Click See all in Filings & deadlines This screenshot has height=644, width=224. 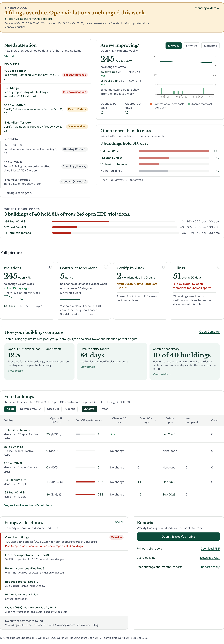(119, 522)
